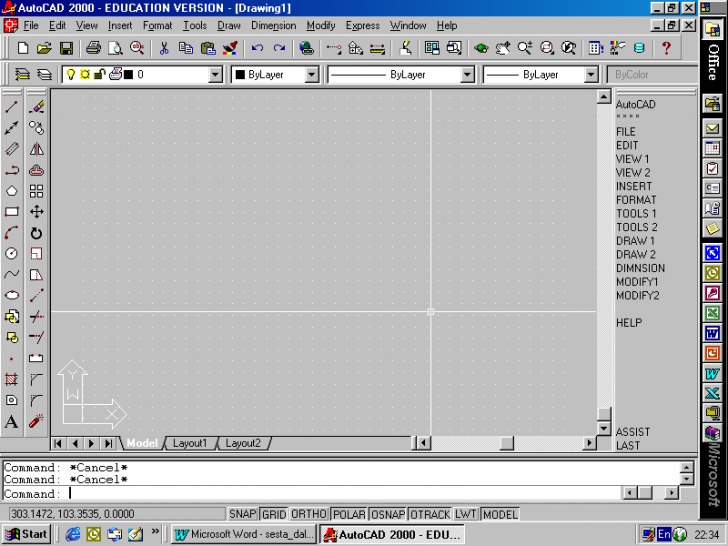Open the File menu
The width and height of the screenshot is (728, 546).
tap(31, 26)
